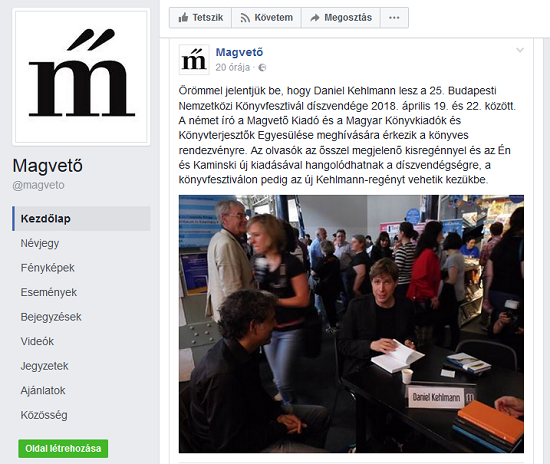Open the Jegyzetek section
The image size is (550, 464).
click(x=44, y=366)
